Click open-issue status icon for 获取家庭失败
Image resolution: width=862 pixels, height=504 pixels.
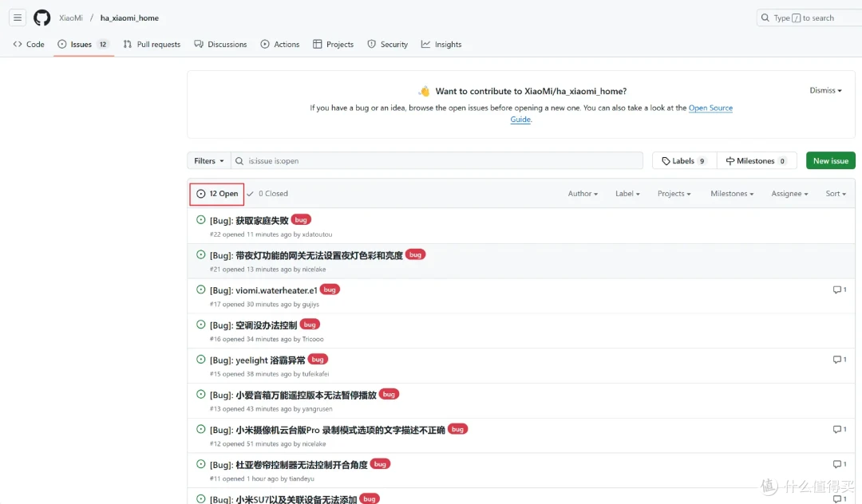click(200, 219)
